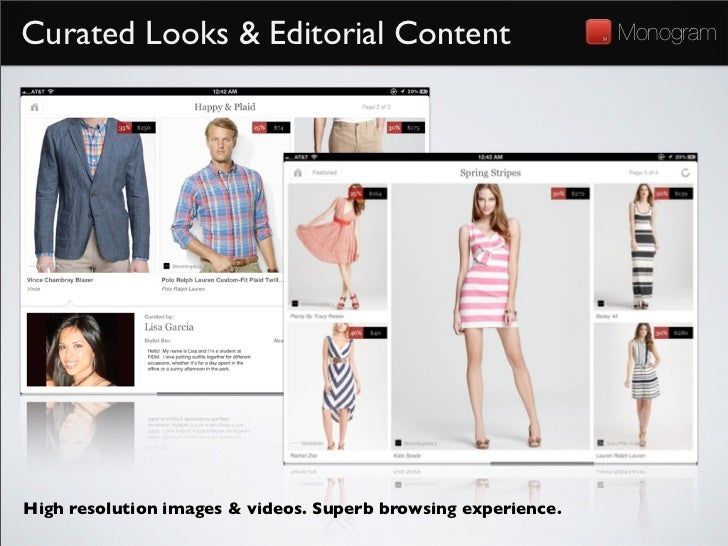728x546 pixels.
Task: Click the price tag on the Lauren Ralph Lauren dress
Action: click(674, 333)
